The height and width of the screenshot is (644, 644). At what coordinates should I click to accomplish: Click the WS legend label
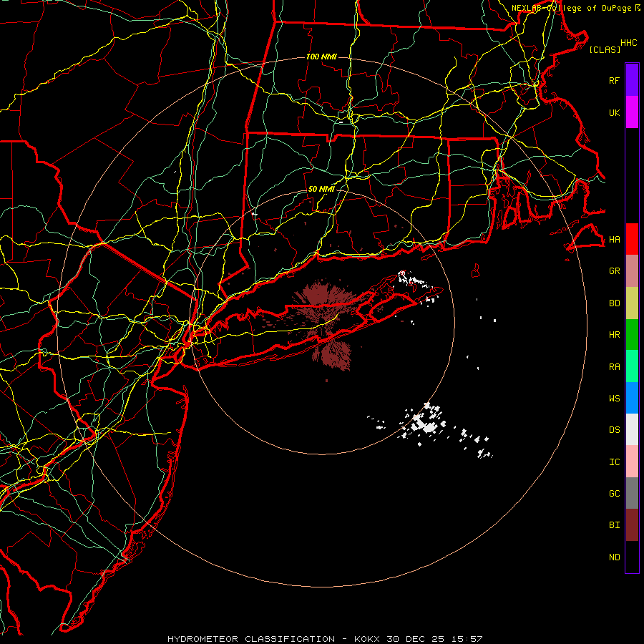pyautogui.click(x=614, y=399)
